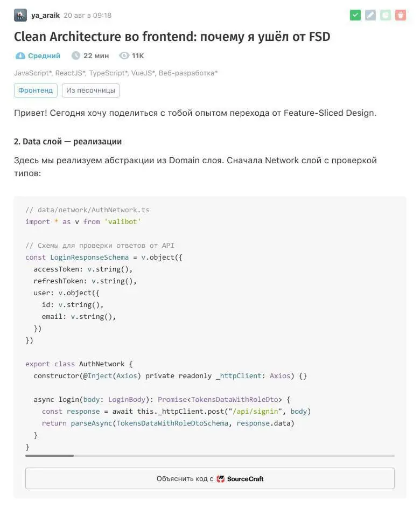Screen dimensions: 420x515
Task: Click the green checkmark approve icon
Action: point(355,15)
